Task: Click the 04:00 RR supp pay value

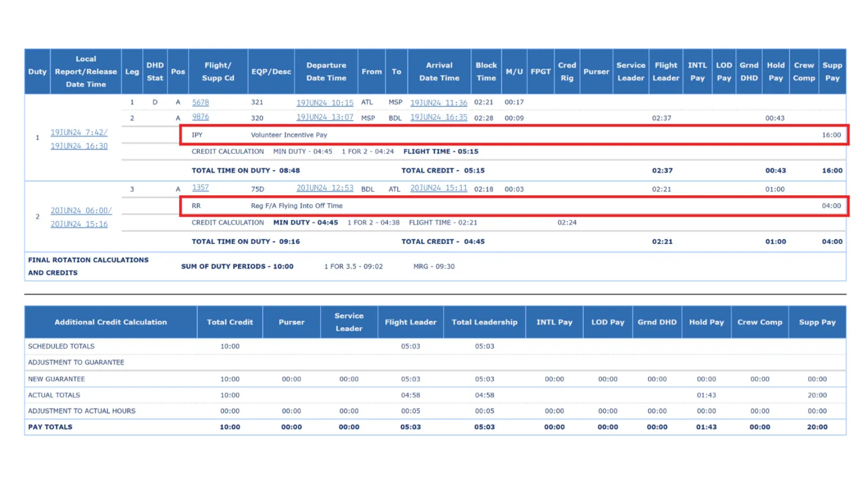Action: tap(831, 206)
